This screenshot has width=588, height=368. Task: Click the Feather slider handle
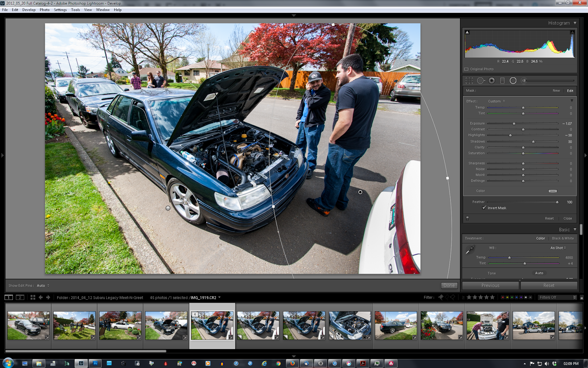click(x=557, y=202)
